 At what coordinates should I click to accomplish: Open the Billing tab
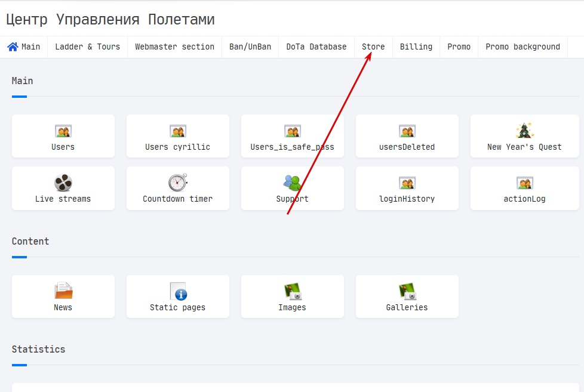pyautogui.click(x=416, y=47)
